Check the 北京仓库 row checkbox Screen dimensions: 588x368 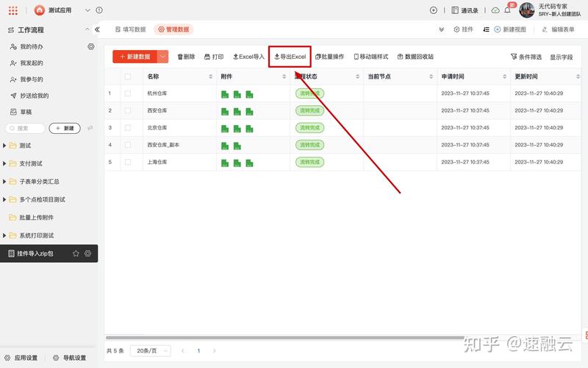pyautogui.click(x=128, y=127)
